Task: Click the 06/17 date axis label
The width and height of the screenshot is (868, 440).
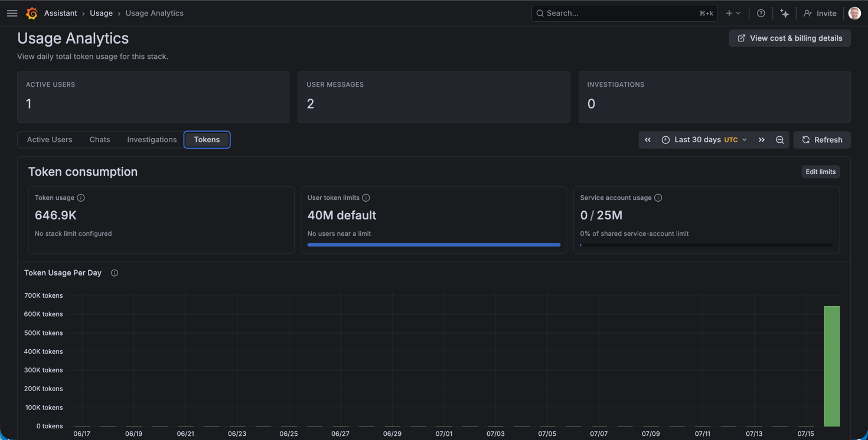Action: point(82,434)
